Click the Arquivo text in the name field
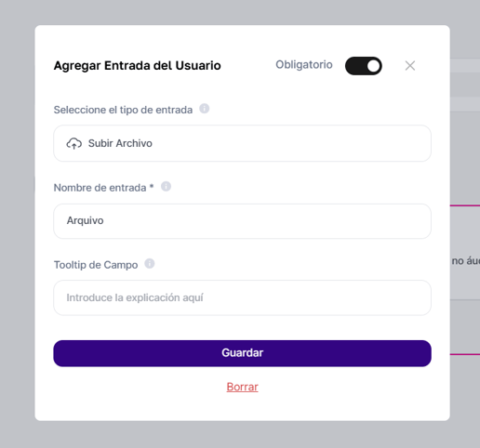The width and height of the screenshot is (480, 448). (x=85, y=220)
